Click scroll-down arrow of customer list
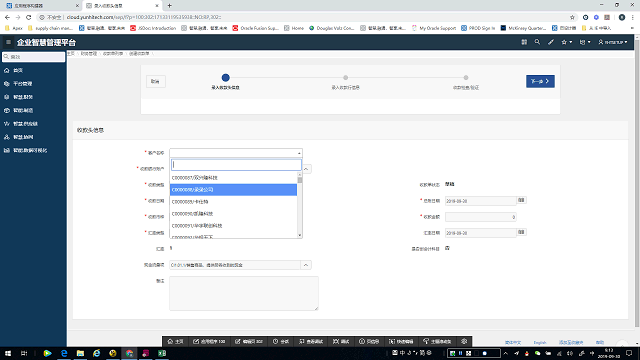This screenshot has height=360, width=640. pos(300,235)
